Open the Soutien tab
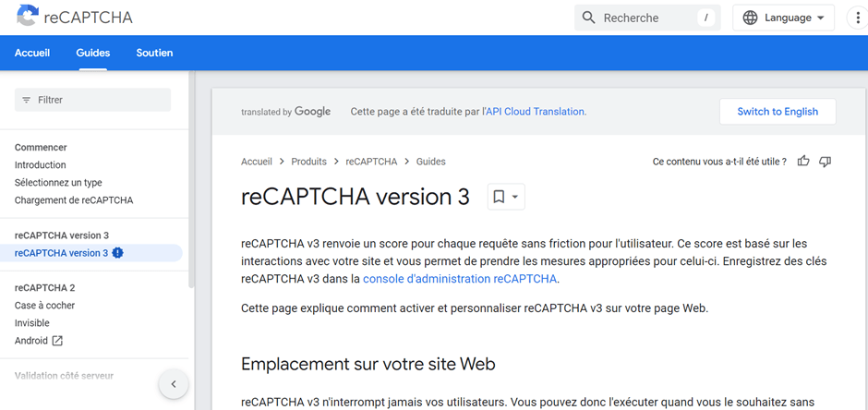868x410 pixels. (154, 54)
